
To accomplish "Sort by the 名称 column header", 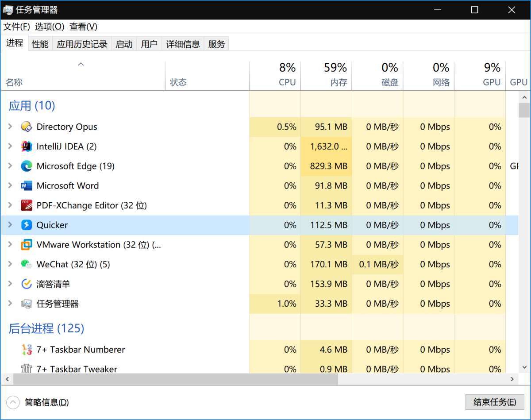I will pos(83,76).
